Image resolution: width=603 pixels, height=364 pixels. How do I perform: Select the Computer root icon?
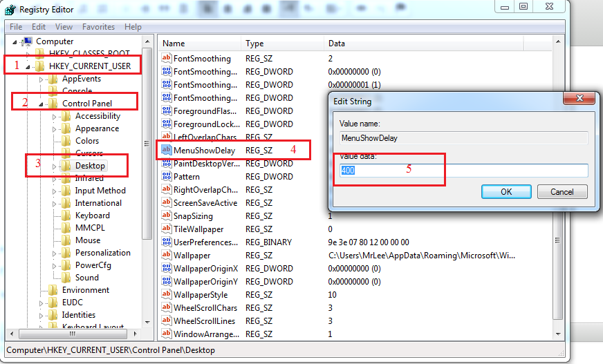coord(28,41)
